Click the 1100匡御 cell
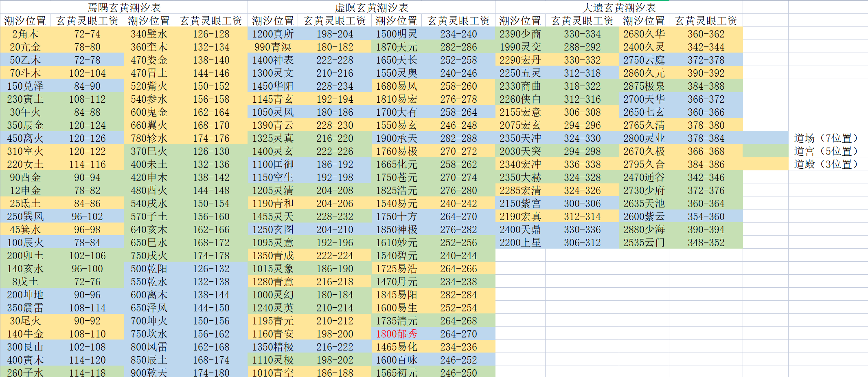This screenshot has width=868, height=377. click(x=273, y=164)
